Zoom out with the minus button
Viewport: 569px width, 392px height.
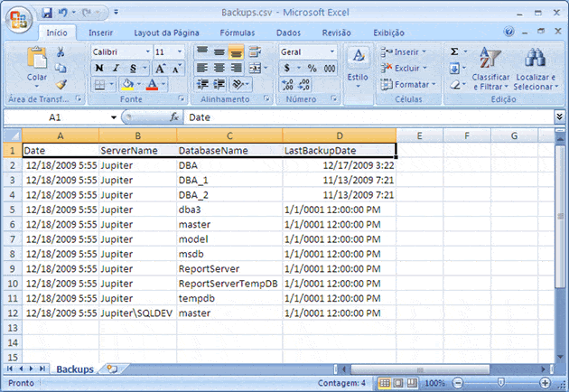[x=458, y=383]
